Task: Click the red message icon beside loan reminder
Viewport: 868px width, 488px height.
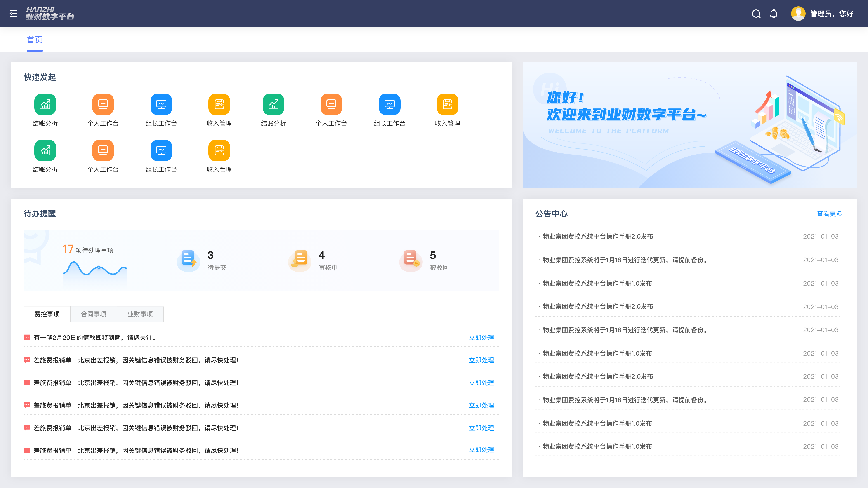Action: click(27, 337)
